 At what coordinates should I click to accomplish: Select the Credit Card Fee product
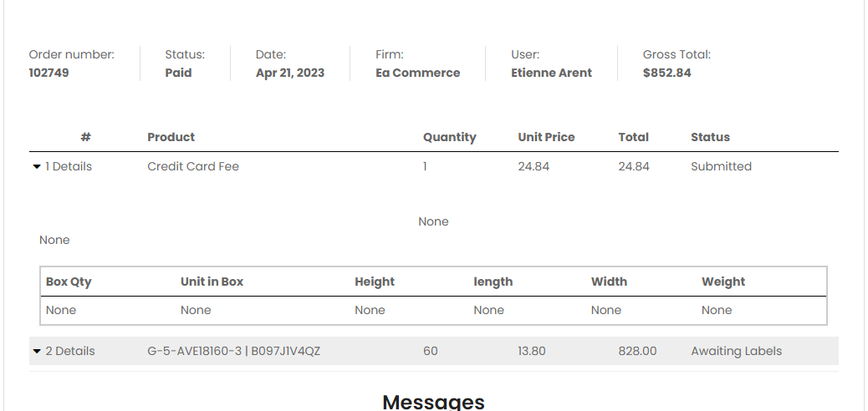(x=193, y=166)
